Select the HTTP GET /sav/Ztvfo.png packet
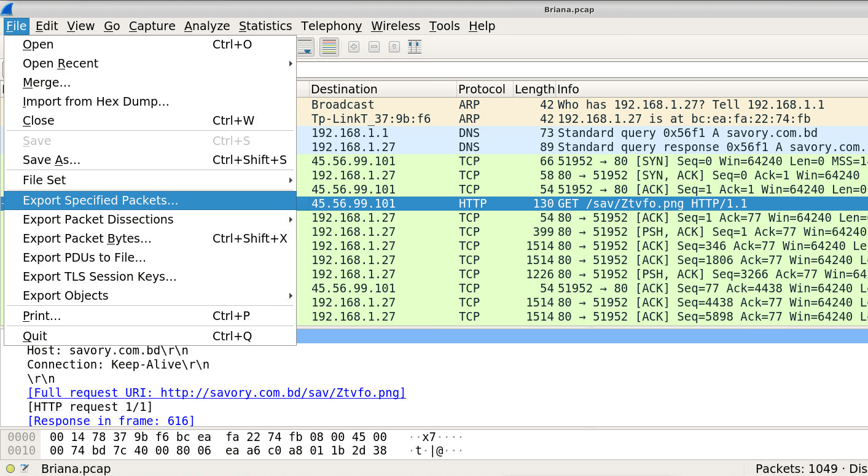The image size is (868, 476). [x=582, y=203]
